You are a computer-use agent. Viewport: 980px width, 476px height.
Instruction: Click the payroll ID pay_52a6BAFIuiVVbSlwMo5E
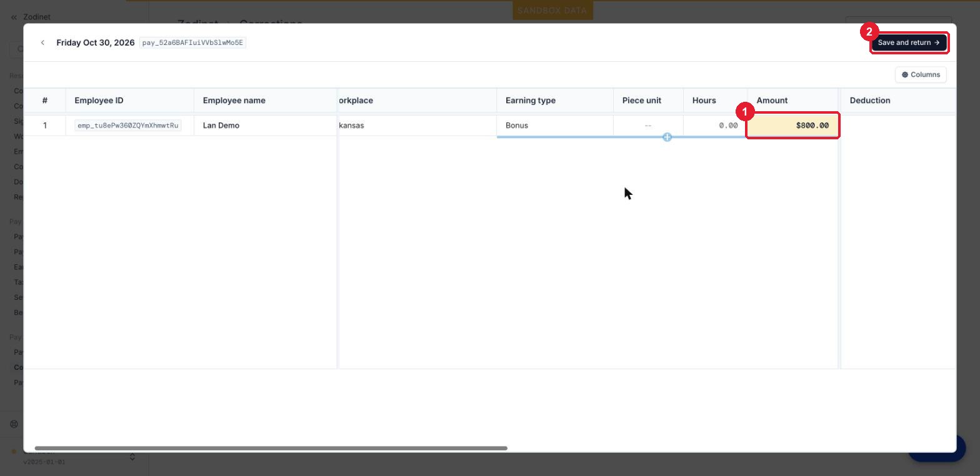coord(192,42)
